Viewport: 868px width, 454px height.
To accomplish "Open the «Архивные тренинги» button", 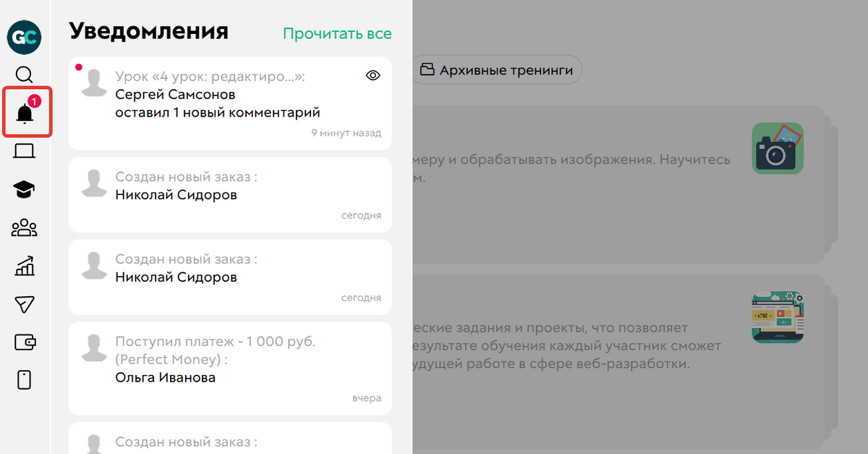I will (497, 70).
